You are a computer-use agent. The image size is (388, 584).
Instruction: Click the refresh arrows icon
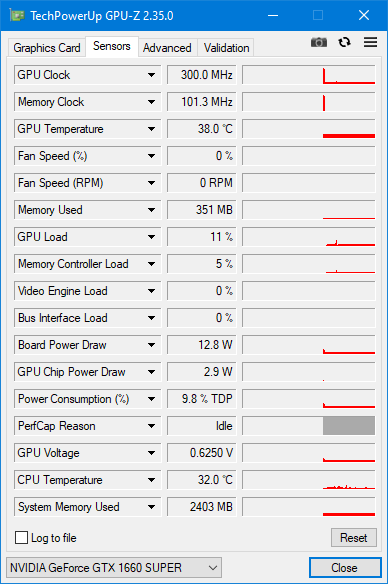pos(344,42)
